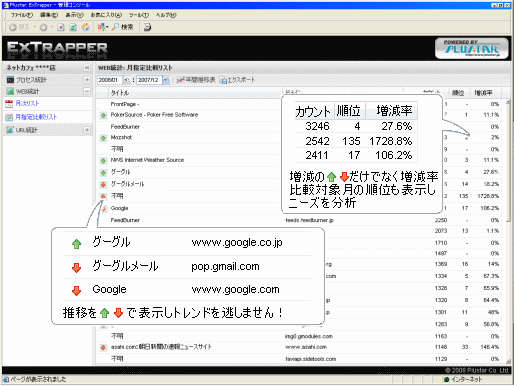The image size is (514, 386).
Task: Click the 月次リスト calendar icon
Action: click(9, 103)
